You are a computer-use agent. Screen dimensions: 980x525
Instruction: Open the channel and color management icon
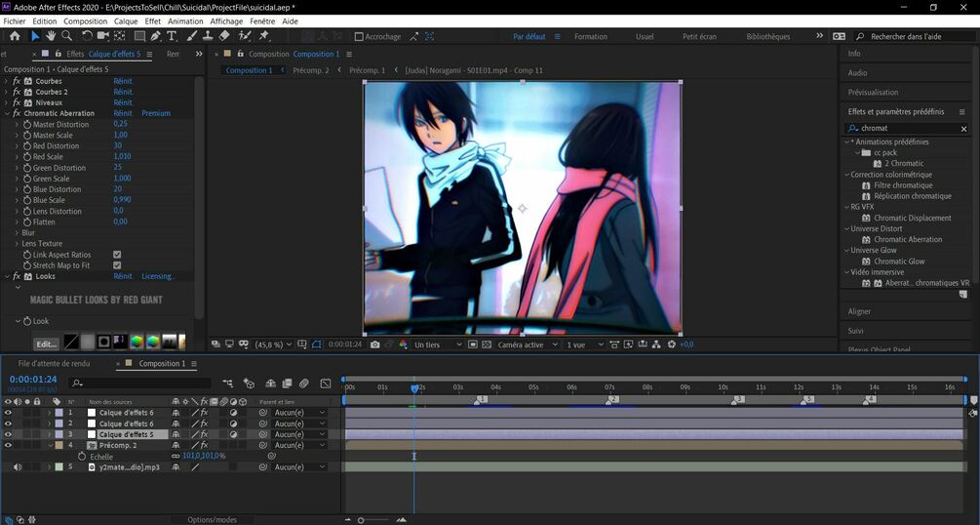(x=403, y=344)
